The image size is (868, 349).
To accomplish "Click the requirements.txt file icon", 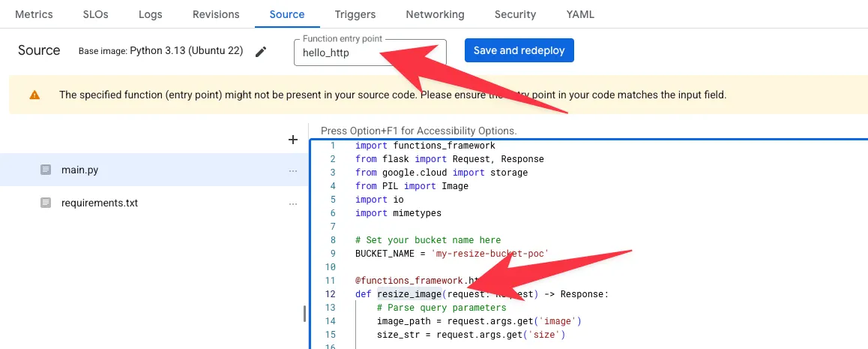I will click(46, 203).
